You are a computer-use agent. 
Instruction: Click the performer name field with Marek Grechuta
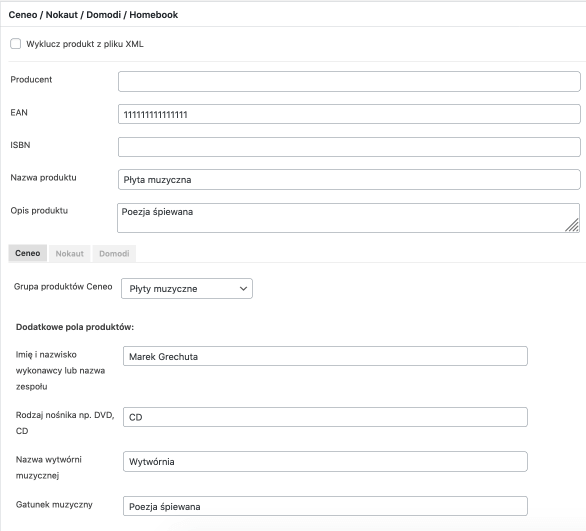pos(325,356)
